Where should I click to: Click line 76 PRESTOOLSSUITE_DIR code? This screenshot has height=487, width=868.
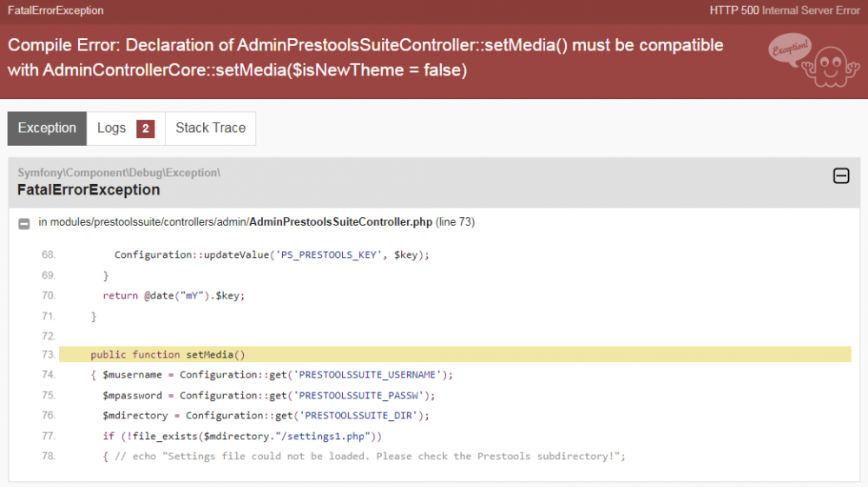266,416
